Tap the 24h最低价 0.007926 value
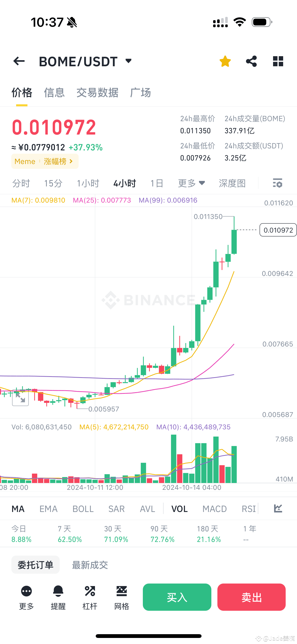Viewport: 297px width, 644px height. pos(195,158)
